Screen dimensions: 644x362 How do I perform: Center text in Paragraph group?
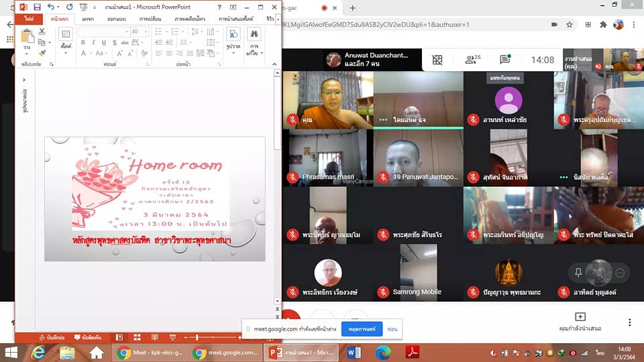169,53
